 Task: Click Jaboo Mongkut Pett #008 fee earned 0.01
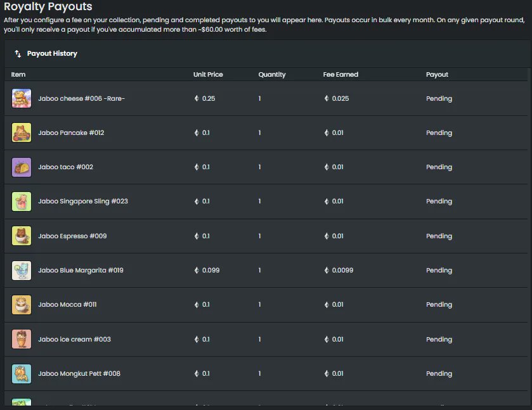click(x=337, y=373)
